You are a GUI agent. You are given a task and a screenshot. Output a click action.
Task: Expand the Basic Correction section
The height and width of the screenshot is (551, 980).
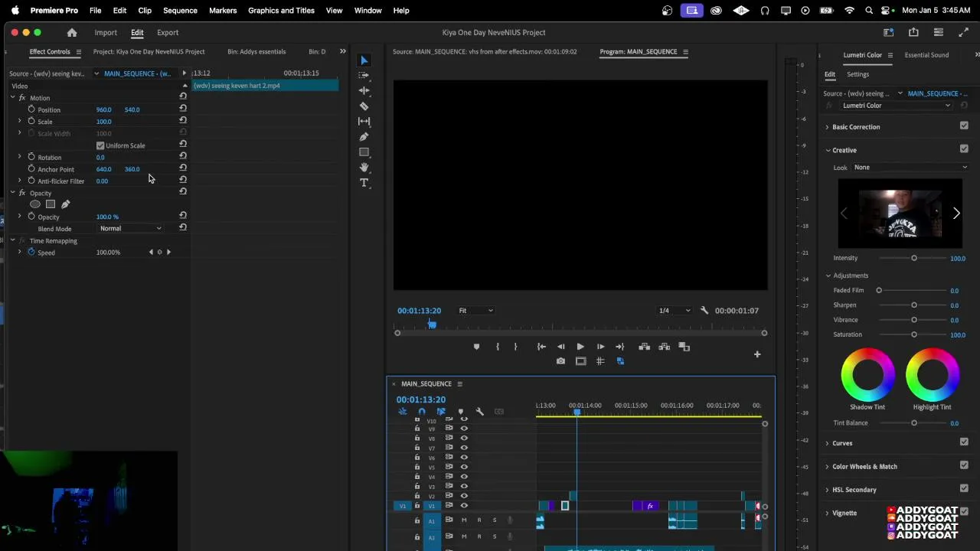tap(828, 127)
